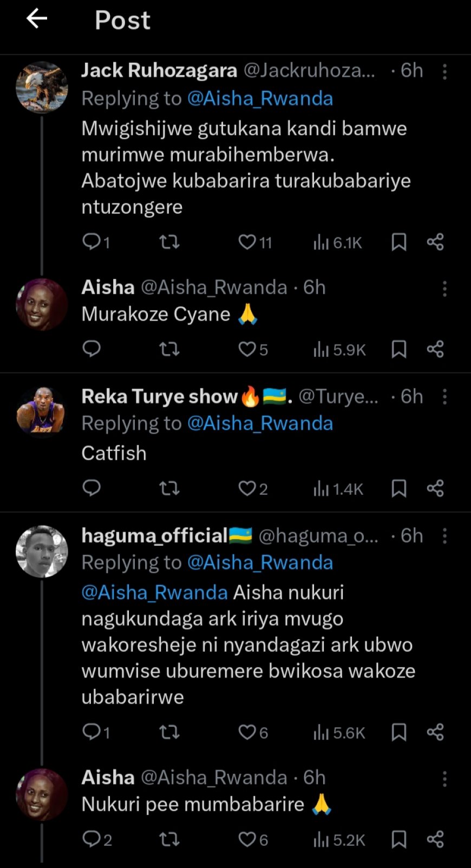Viewport: 471px width, 868px height.
Task: Open Reka Turye show profile picture
Action: coord(42,410)
